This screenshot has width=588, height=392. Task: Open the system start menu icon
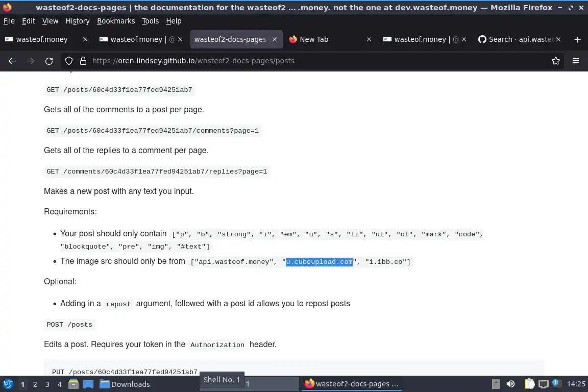[8, 384]
